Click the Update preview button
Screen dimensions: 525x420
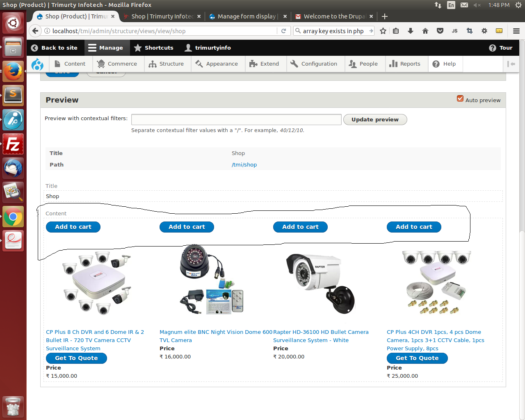coord(375,119)
